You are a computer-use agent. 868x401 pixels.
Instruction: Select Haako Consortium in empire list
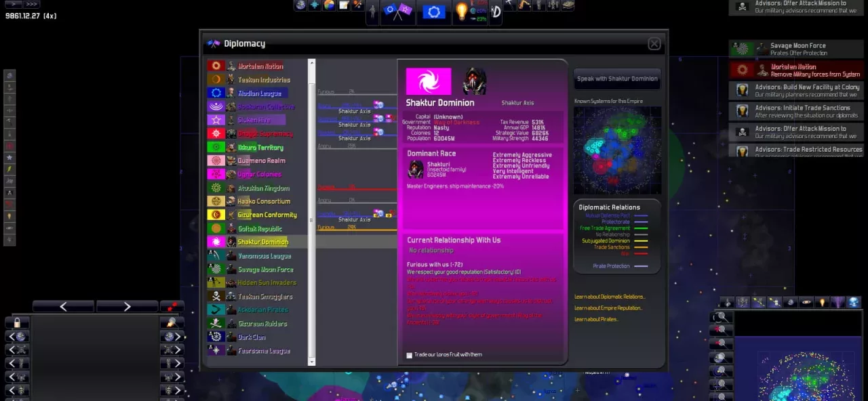click(x=257, y=201)
